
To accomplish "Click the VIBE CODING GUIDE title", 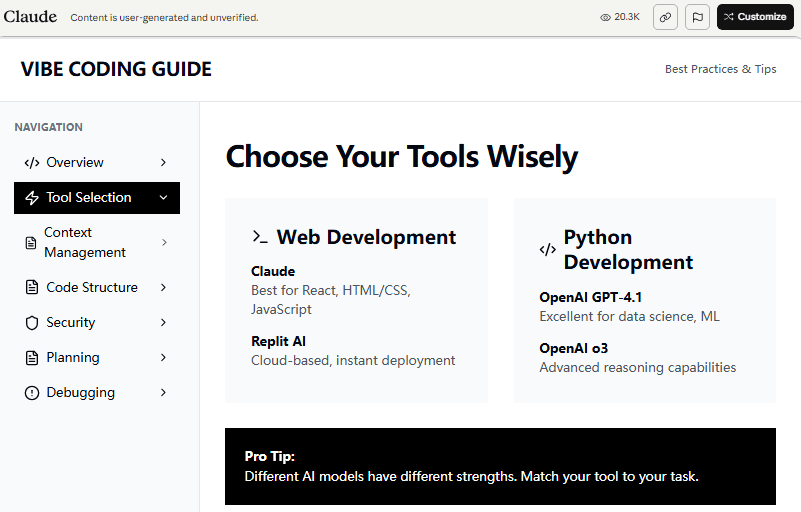I will (x=116, y=69).
